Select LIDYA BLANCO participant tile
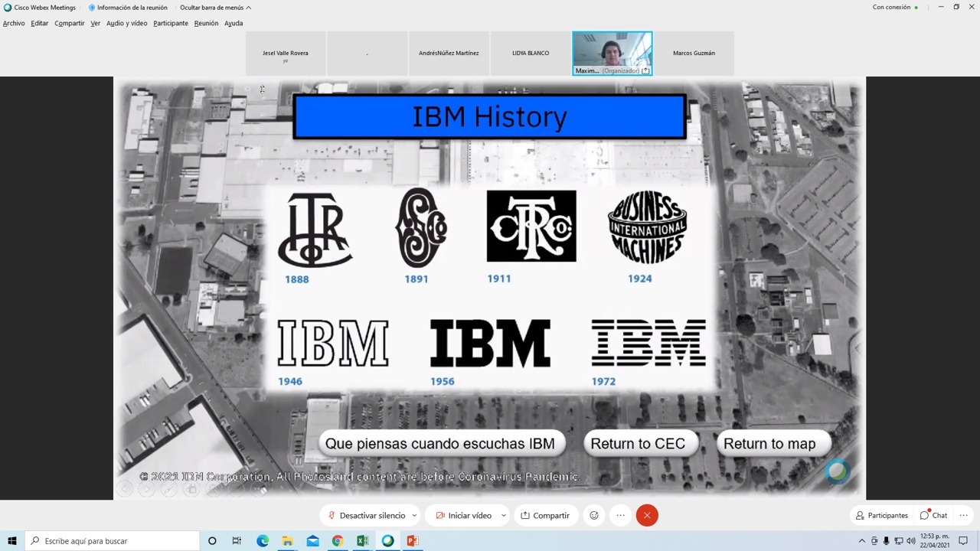This screenshot has height=551, width=980. point(531,54)
